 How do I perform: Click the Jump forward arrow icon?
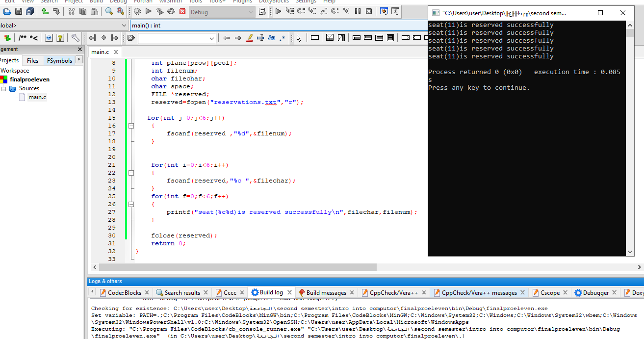115,38
